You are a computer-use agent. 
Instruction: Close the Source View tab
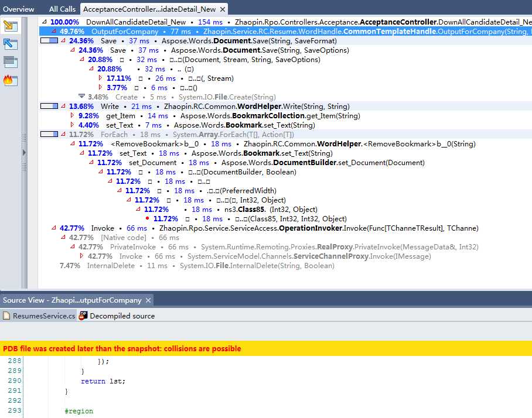(x=148, y=300)
